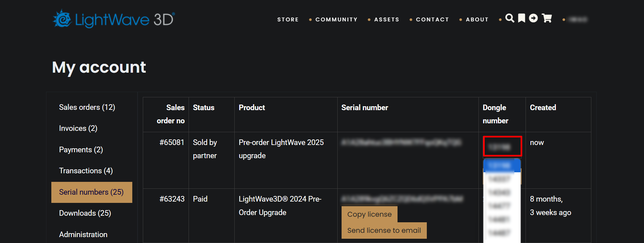The image size is (644, 243).
Task: Click the bookmark icon in header
Action: coord(522,18)
